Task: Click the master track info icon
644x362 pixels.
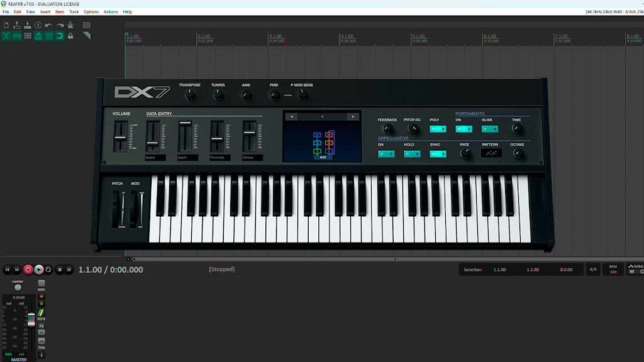Action: point(42,354)
